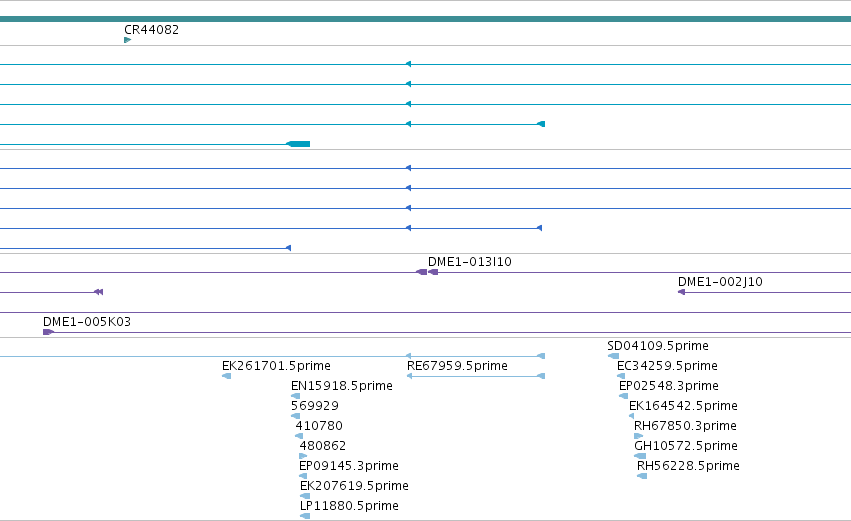This screenshot has height=521, width=851.
Task: Click the EK261701.5prime label
Action: tap(276, 366)
